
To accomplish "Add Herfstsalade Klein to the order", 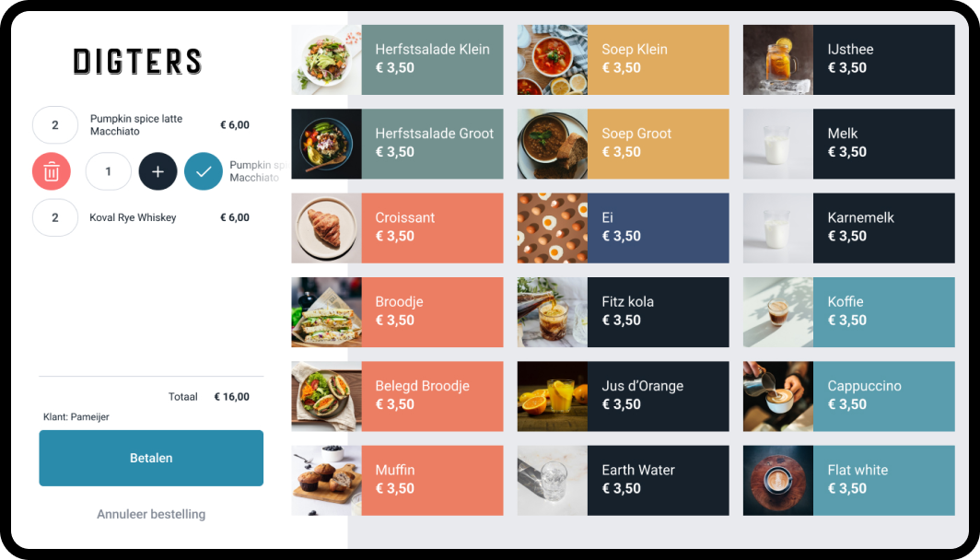I will point(397,60).
